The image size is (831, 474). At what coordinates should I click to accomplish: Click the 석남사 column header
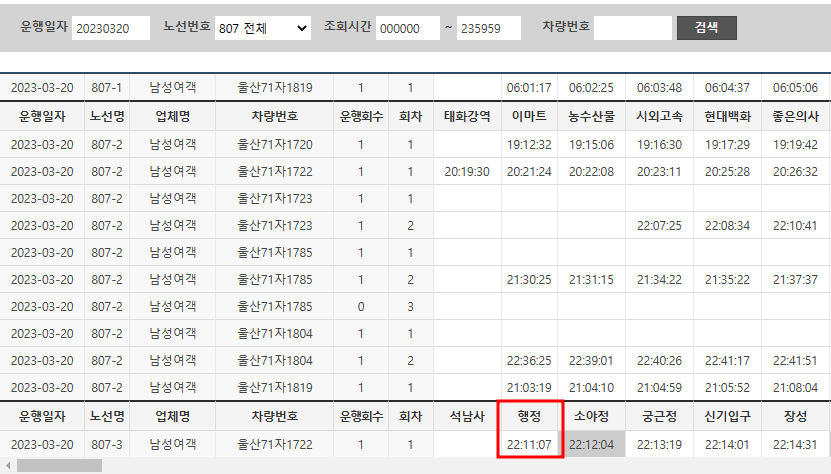(x=467, y=415)
